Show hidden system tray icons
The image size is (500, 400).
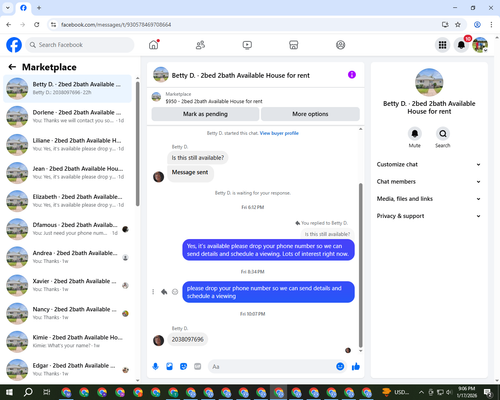[421, 392]
